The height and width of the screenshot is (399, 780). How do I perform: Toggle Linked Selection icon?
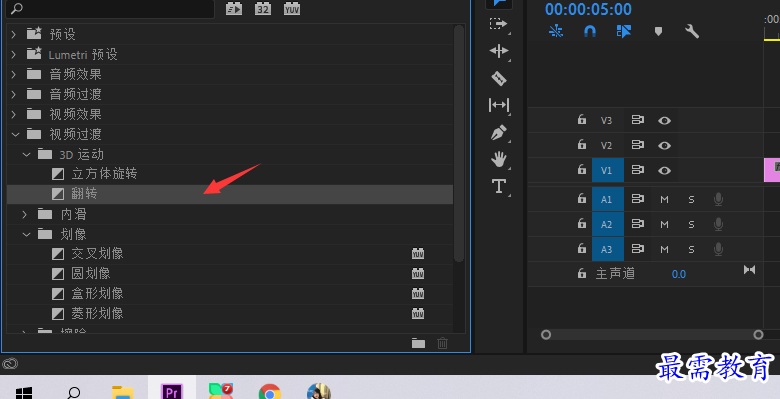coord(623,31)
